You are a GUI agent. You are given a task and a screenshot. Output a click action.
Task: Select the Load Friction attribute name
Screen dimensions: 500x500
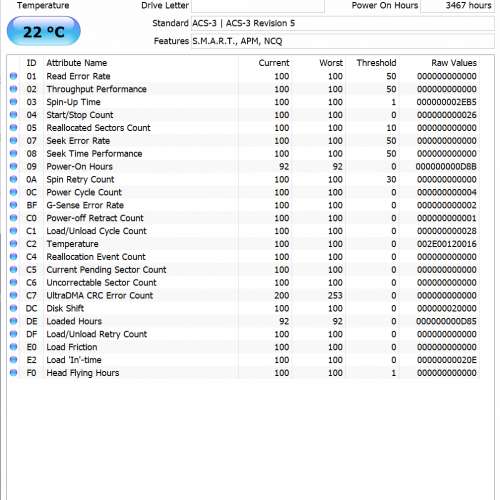[x=72, y=347]
